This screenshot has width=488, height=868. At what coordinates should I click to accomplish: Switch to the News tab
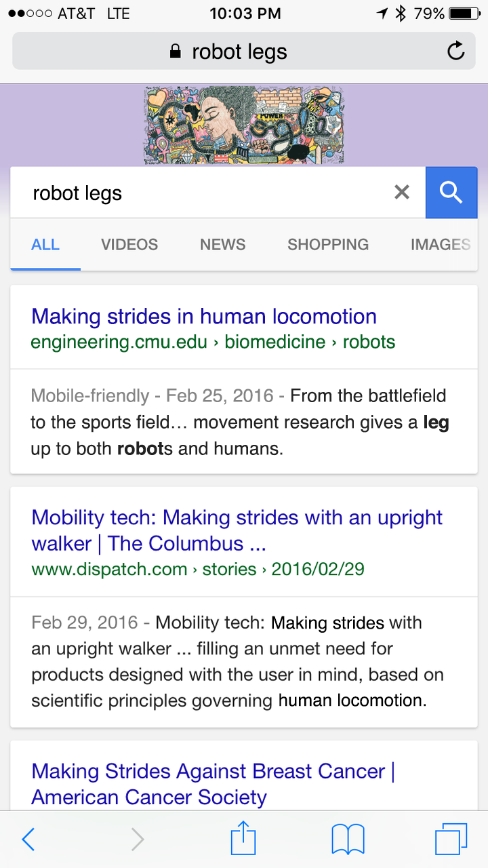[x=222, y=245]
